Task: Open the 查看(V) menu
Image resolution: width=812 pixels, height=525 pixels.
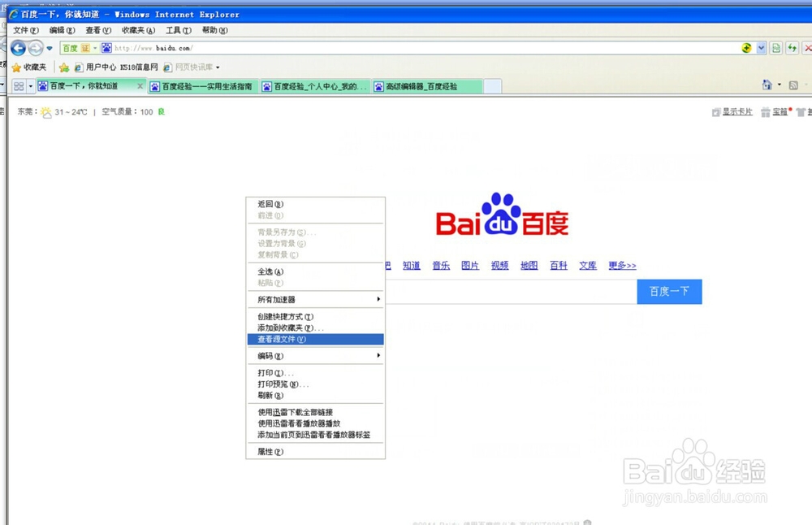Action: click(x=98, y=30)
